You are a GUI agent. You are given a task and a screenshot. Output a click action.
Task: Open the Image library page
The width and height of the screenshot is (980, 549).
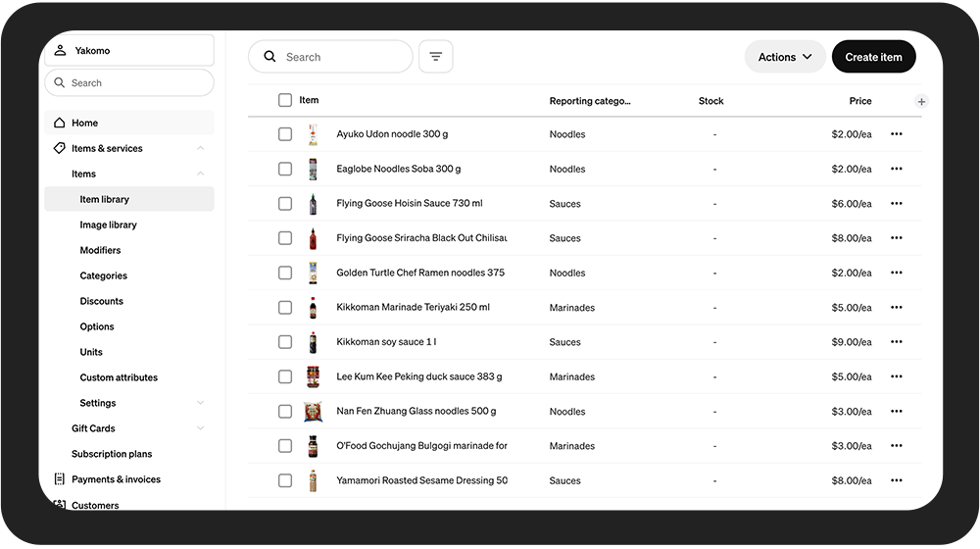tap(108, 225)
